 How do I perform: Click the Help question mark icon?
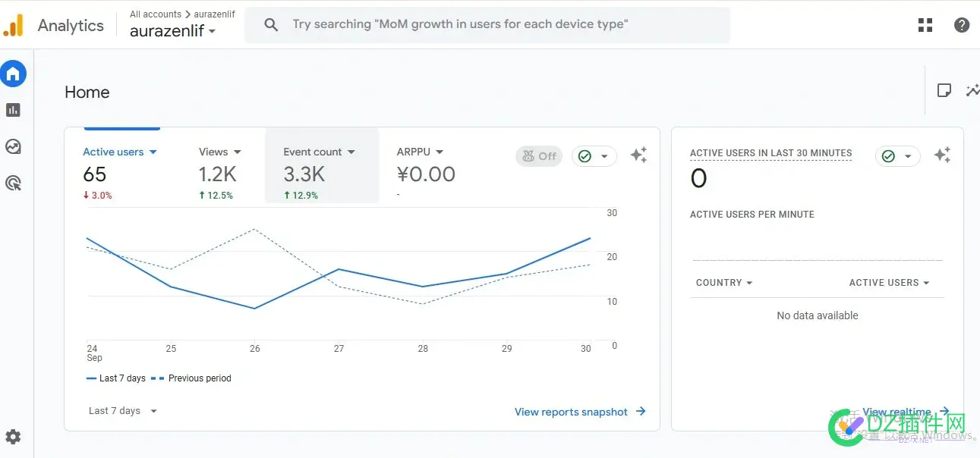click(961, 25)
